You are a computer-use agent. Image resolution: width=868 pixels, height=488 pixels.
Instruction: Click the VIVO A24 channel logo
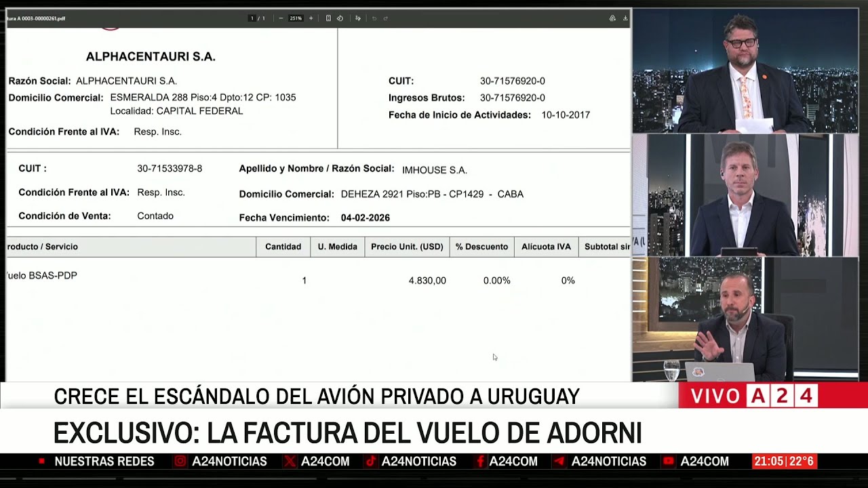click(753, 396)
